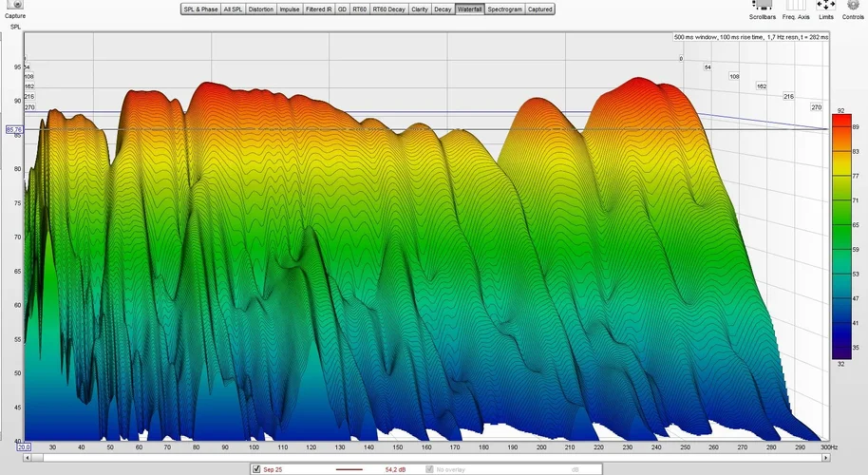Click the 20.0 frequency start field

(24, 446)
